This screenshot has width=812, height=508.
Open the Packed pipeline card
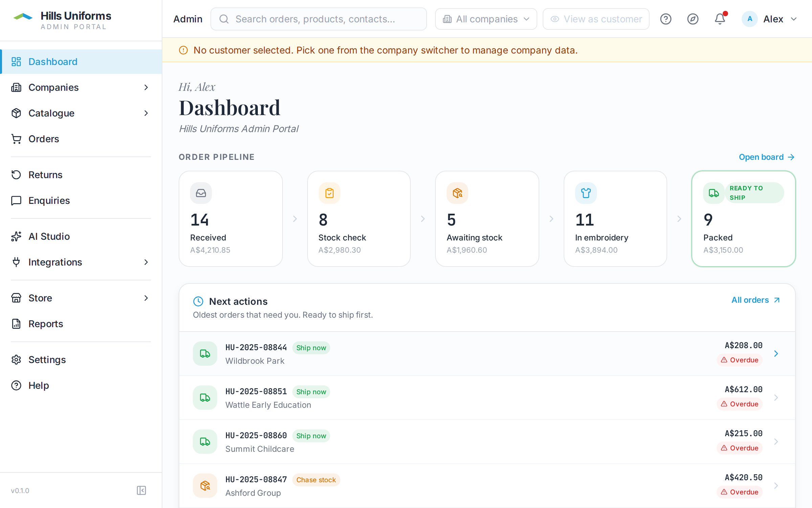(744, 219)
